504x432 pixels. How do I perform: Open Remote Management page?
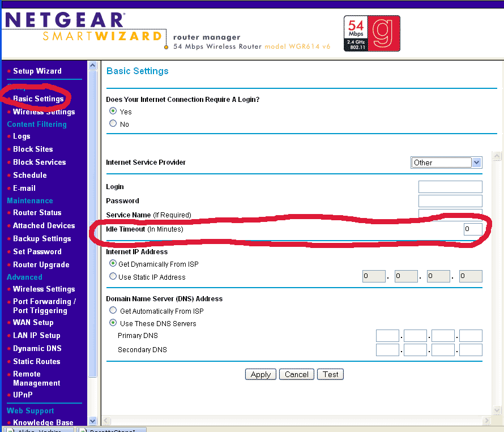(x=36, y=378)
